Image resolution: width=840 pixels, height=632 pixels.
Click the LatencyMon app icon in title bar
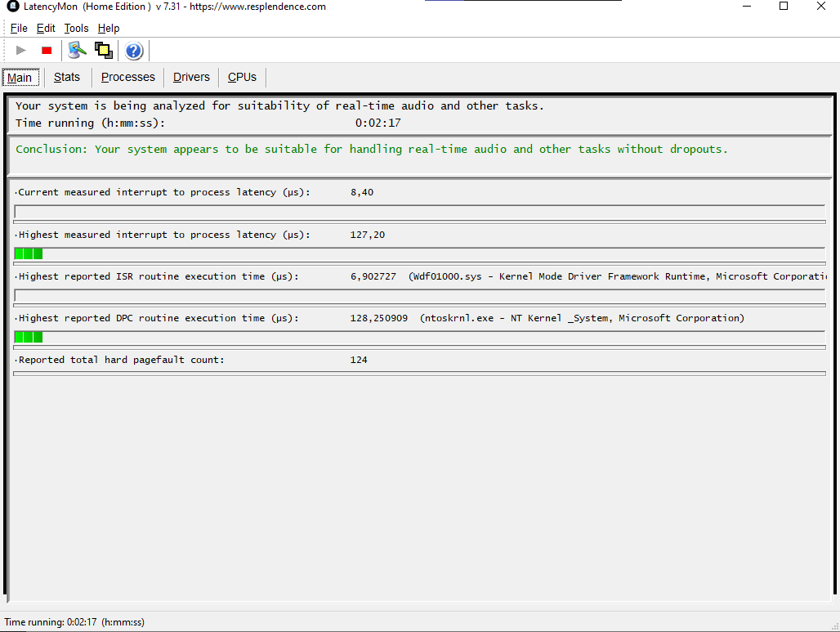[x=12, y=7]
